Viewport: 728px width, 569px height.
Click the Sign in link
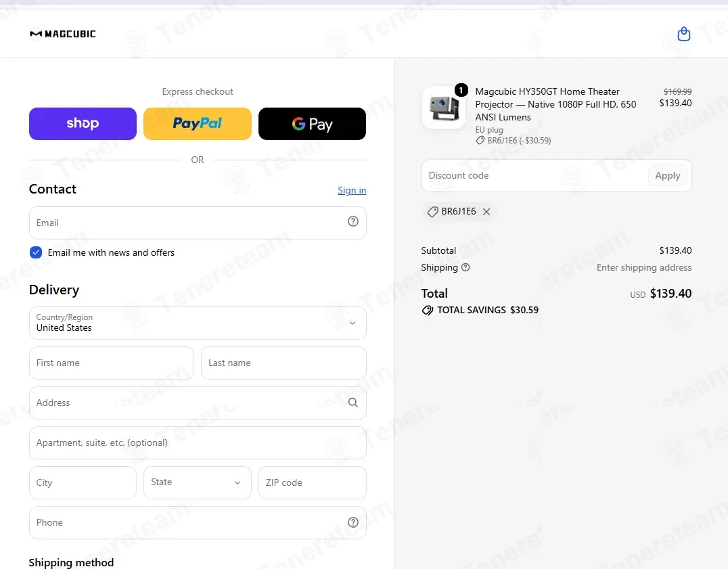[352, 190]
